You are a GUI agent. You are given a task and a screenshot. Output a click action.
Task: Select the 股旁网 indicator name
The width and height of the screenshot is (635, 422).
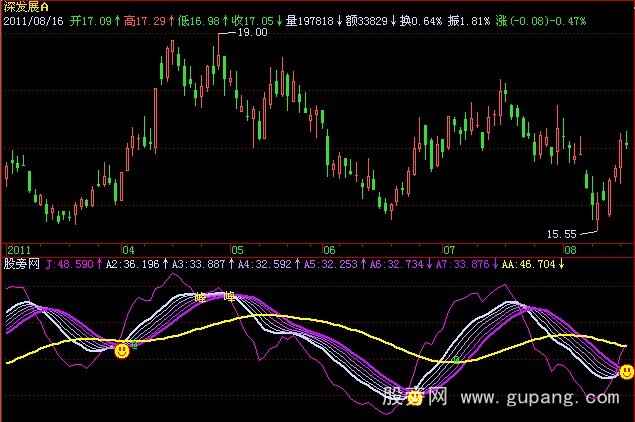click(21, 264)
